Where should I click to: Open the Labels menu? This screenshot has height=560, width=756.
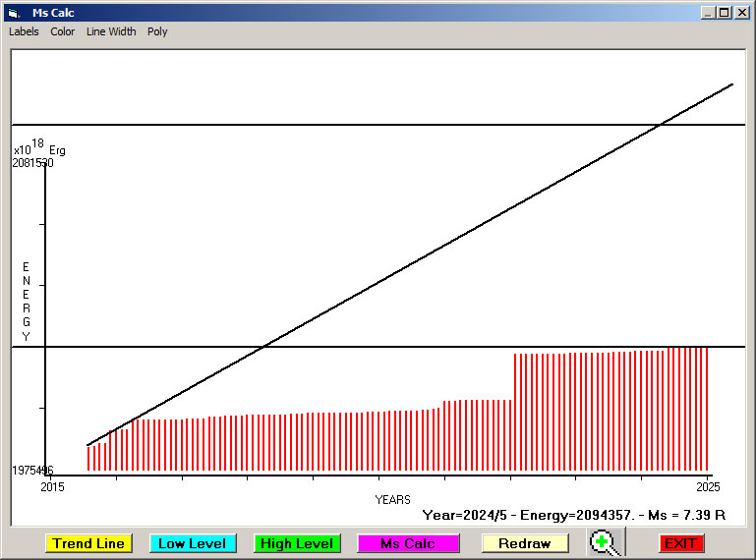coord(24,31)
